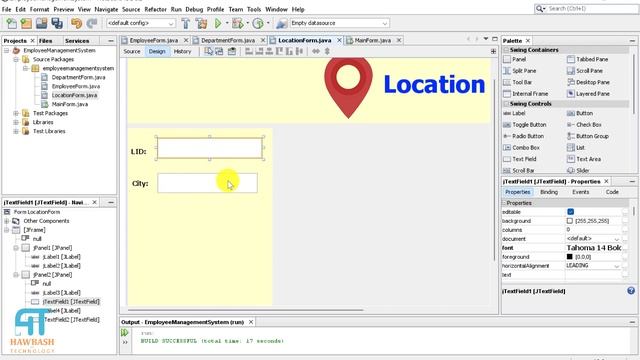Screen dimensions: 640x360
Task: Click the properties help question icon
Action: point(631,291)
